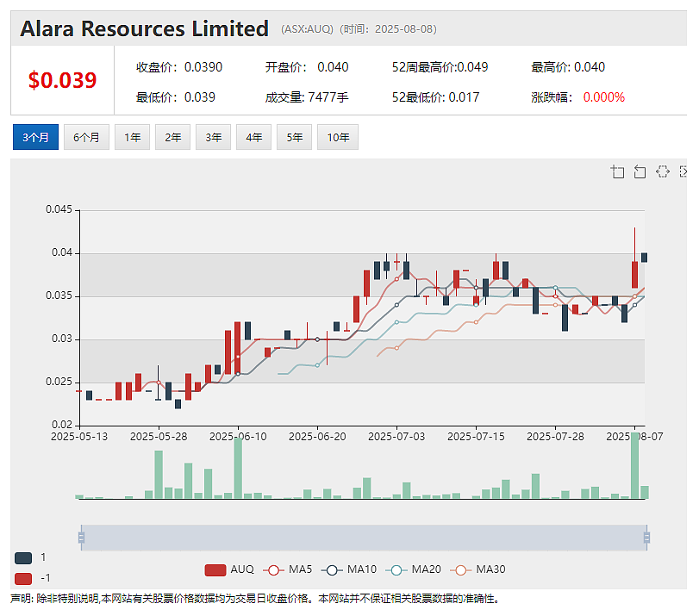Viewport: 699px width, 616px height.
Task: Click the 声明 disclaimer text at bottom
Action: tap(255, 599)
